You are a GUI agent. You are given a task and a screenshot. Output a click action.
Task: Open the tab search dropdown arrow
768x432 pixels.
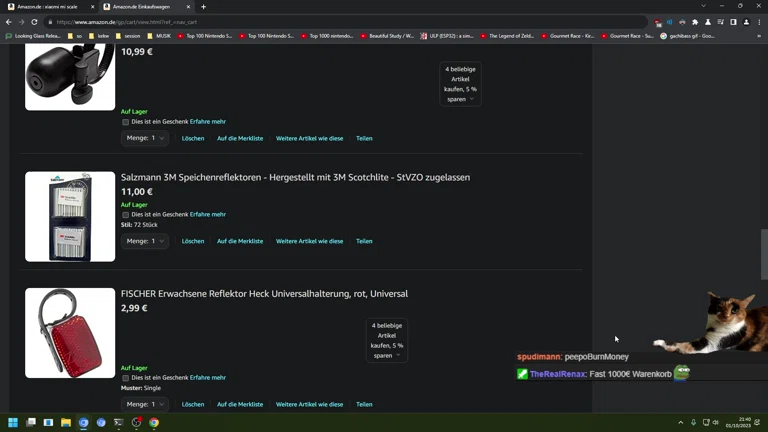click(703, 6)
